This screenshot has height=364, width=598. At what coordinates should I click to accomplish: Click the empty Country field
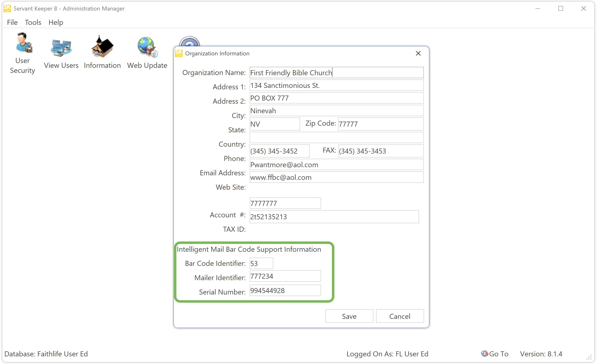pos(336,138)
